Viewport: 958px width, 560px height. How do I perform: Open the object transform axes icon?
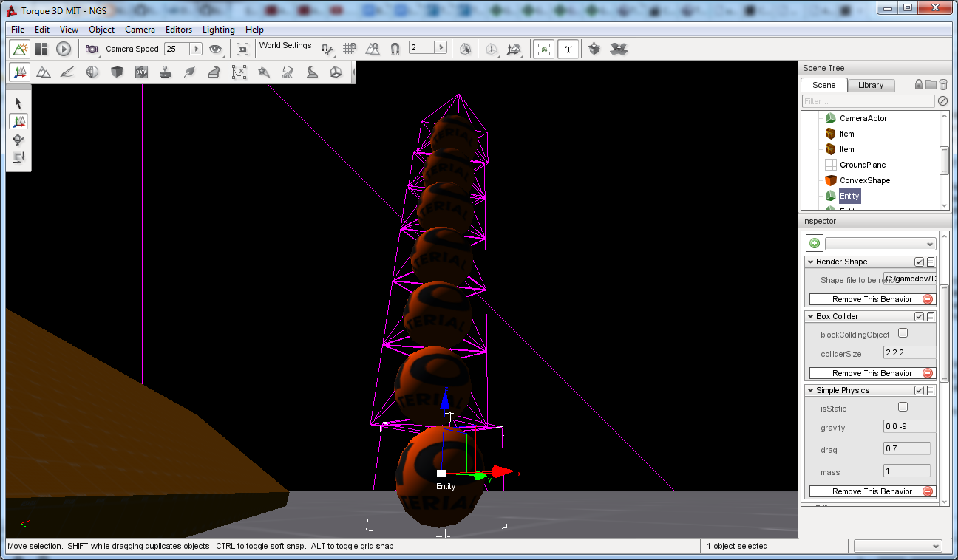click(x=515, y=49)
